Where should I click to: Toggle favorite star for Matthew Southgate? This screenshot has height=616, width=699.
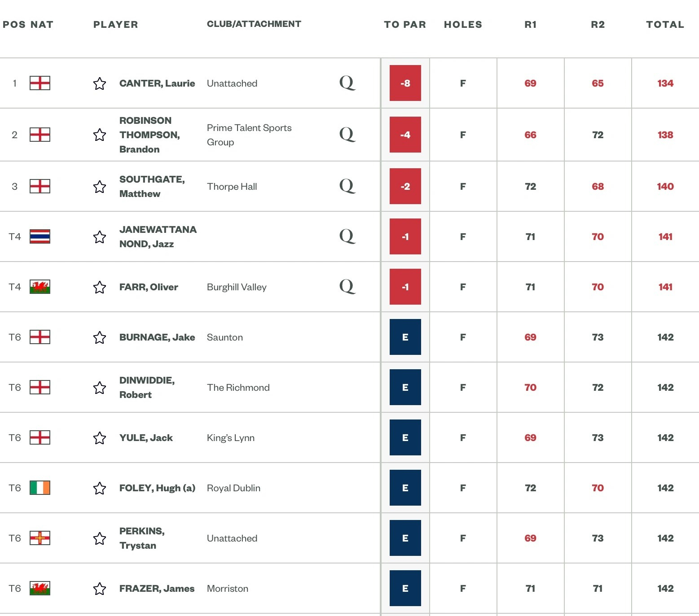tap(100, 187)
